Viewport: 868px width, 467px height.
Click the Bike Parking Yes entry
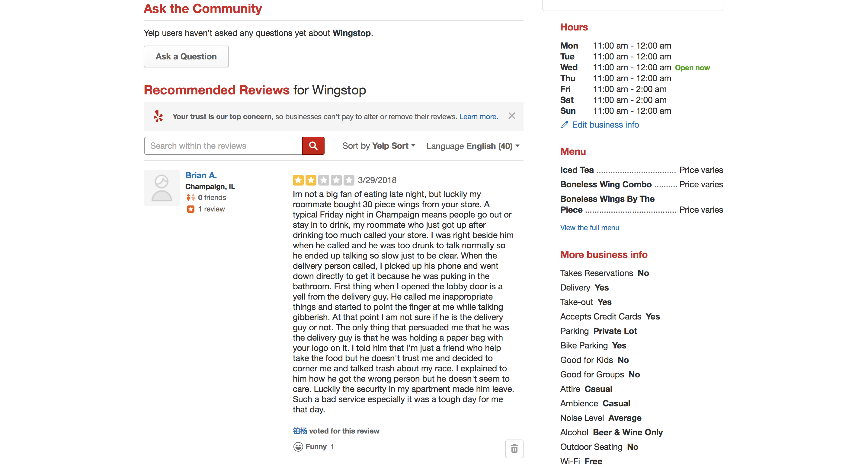click(x=593, y=345)
